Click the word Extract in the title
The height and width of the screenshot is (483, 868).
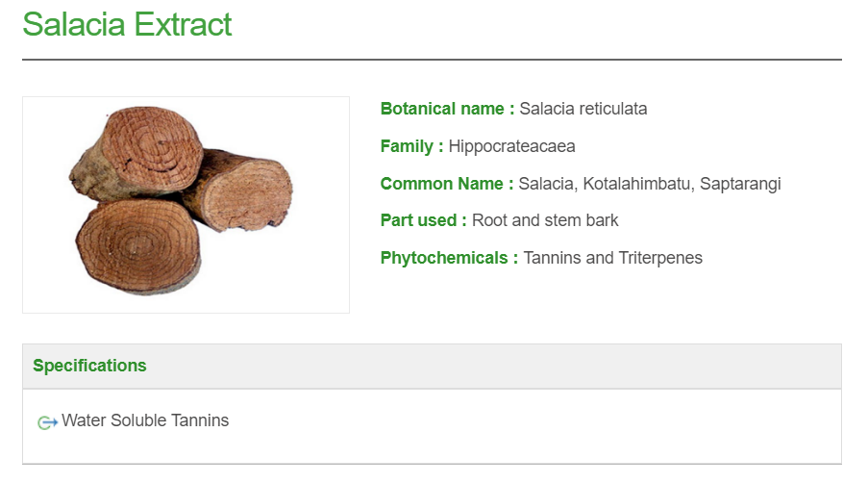click(183, 24)
